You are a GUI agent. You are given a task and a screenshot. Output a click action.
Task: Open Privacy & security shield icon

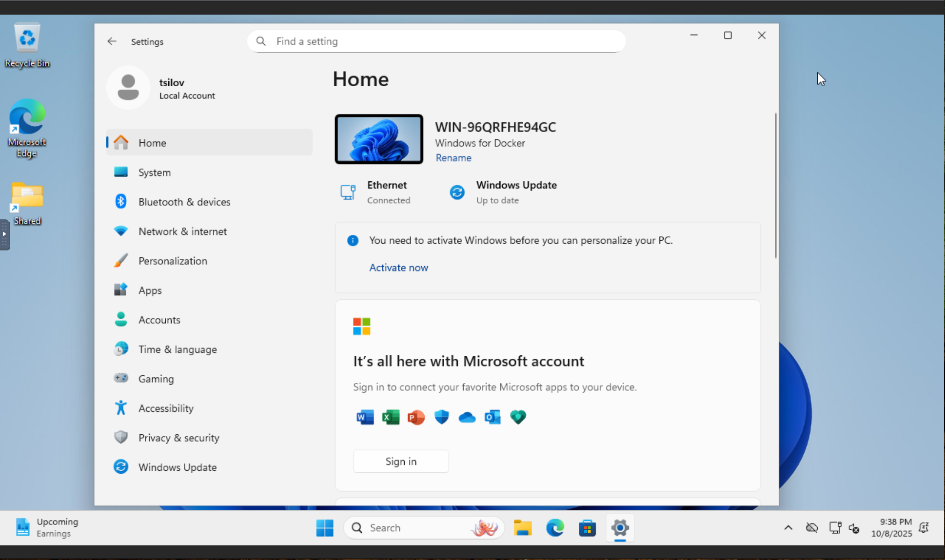pyautogui.click(x=120, y=437)
